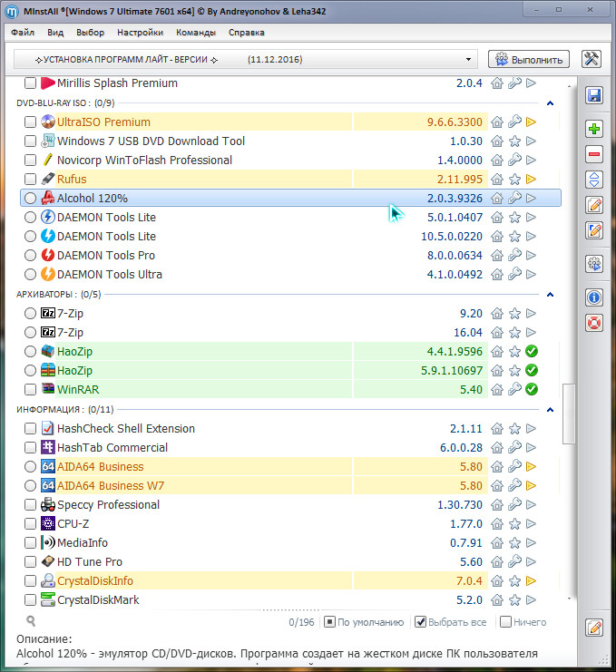The image size is (616, 672).
Task: Toggle the По умолчанию checkbox
Action: [x=329, y=622]
